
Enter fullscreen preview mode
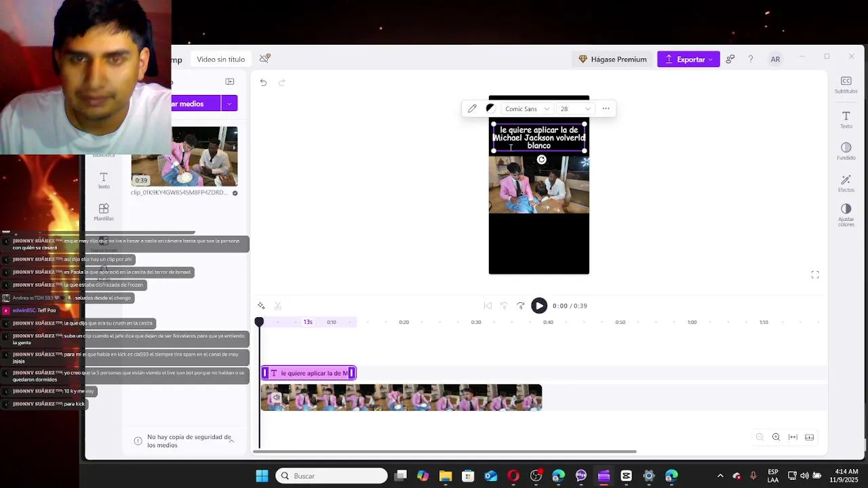pos(815,274)
